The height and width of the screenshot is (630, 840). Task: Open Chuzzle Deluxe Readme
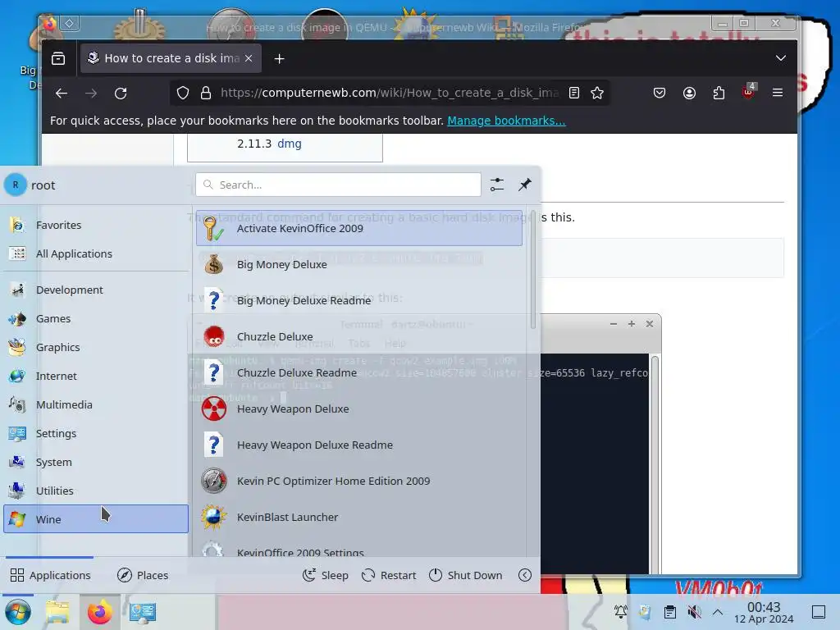(359, 372)
